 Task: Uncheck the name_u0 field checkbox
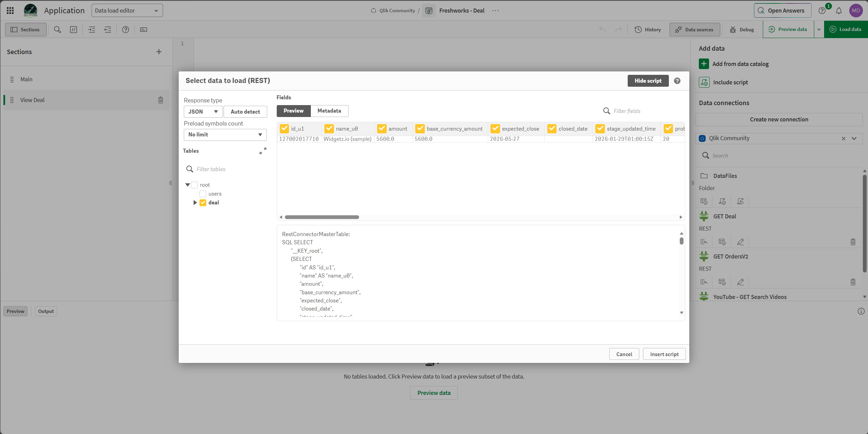pos(329,129)
